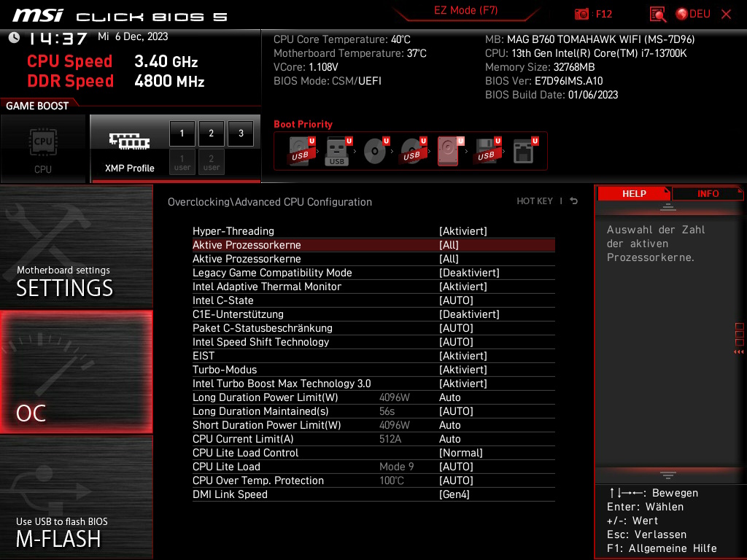
Task: Select XMP user profile 1
Action: (x=182, y=162)
